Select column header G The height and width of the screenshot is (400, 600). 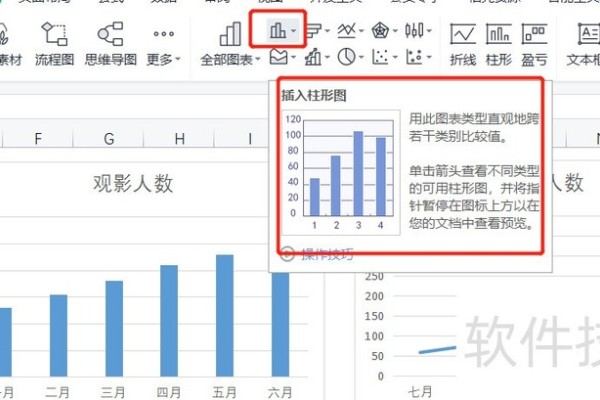(x=109, y=138)
